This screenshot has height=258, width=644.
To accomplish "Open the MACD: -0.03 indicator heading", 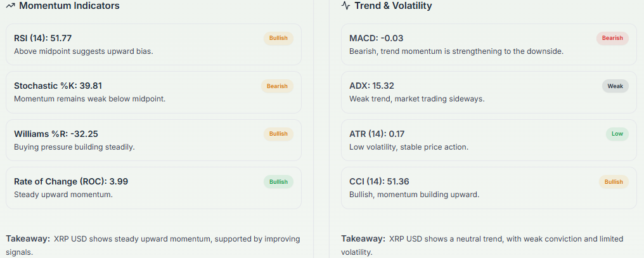I will (376, 39).
